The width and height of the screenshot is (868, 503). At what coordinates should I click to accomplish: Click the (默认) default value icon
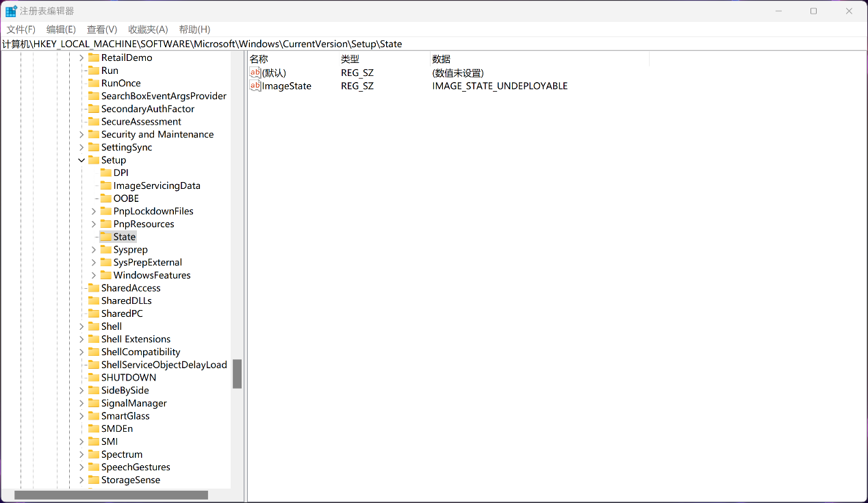point(255,73)
